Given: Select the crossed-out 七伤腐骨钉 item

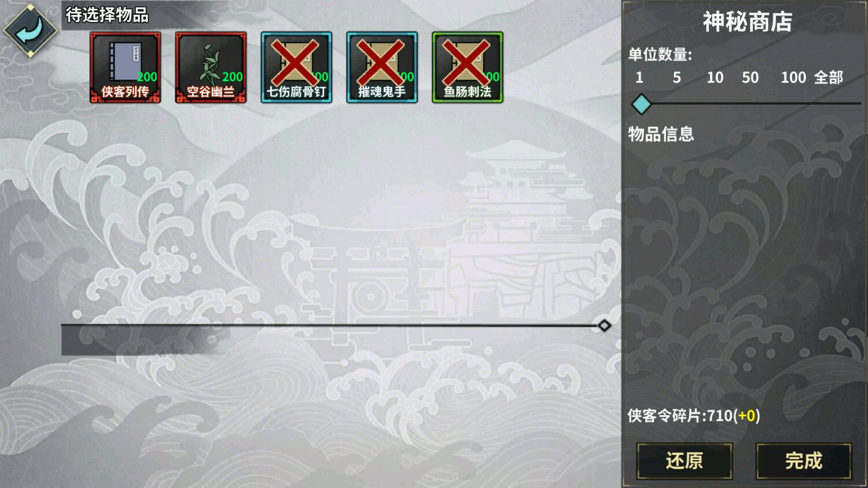Looking at the screenshot, I should coord(296,68).
